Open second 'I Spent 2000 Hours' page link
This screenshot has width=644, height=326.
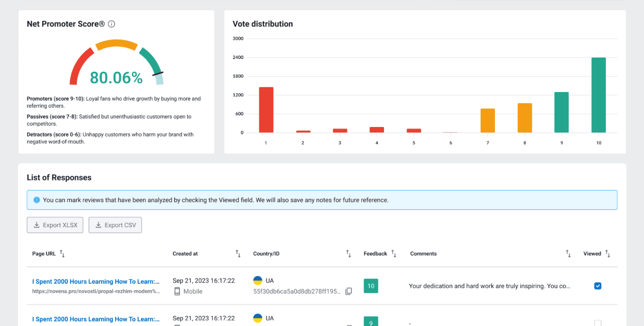(96, 319)
